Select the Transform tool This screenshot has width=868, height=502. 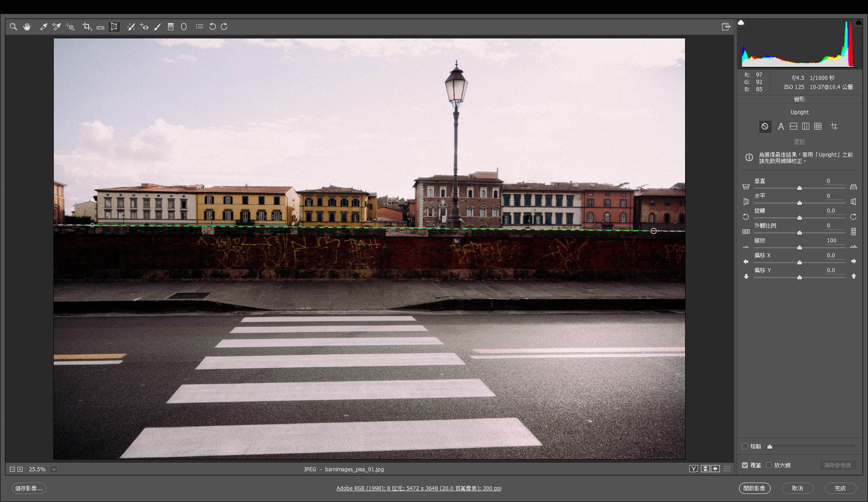pyautogui.click(x=114, y=27)
